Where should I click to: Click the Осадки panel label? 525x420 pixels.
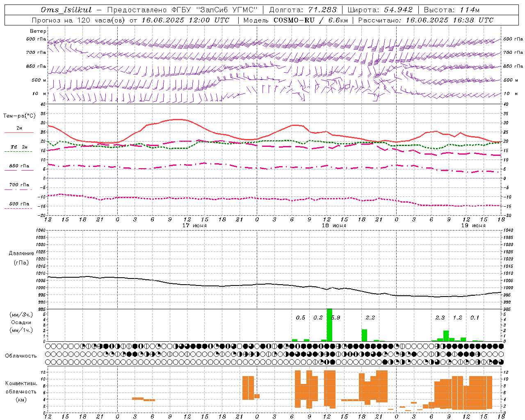[x=21, y=322]
